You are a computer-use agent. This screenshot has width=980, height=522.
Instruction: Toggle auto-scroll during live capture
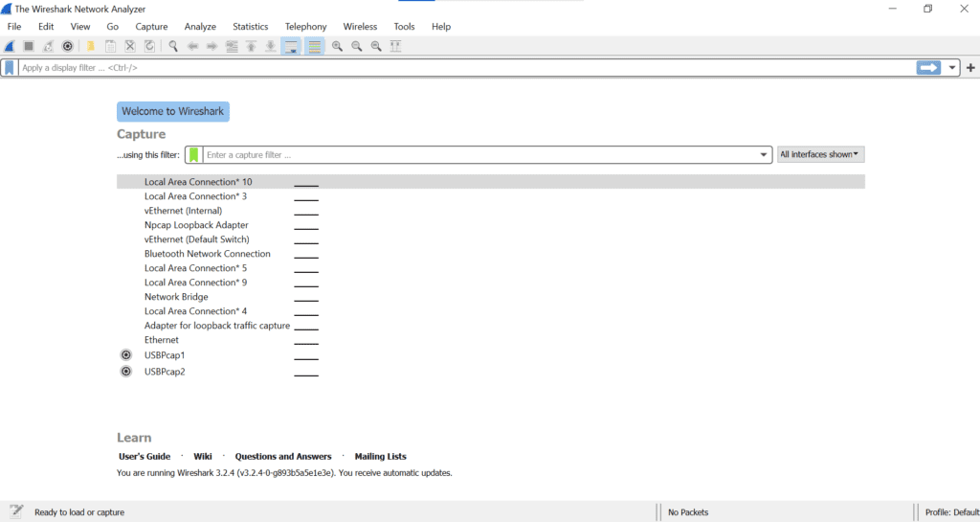(291, 46)
